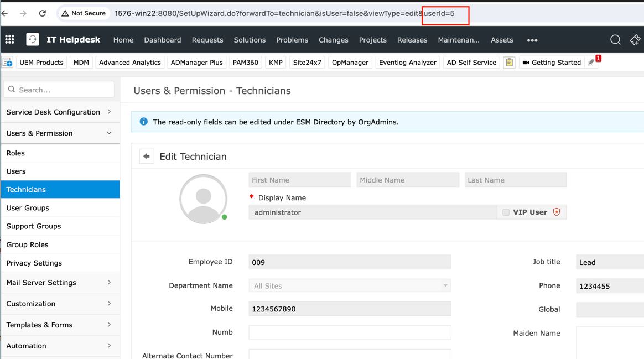Image resolution: width=644 pixels, height=359 pixels.
Task: Click the rocket icon with notification badge
Action: (x=592, y=63)
